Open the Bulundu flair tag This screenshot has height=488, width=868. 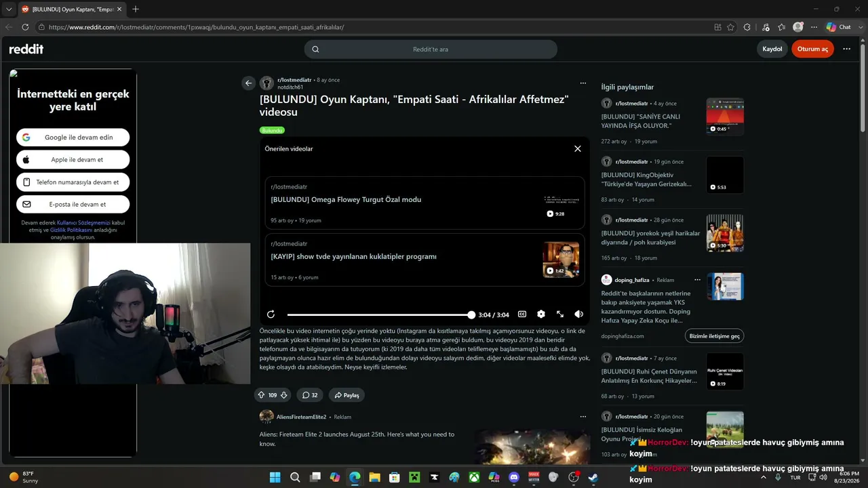tap(272, 130)
